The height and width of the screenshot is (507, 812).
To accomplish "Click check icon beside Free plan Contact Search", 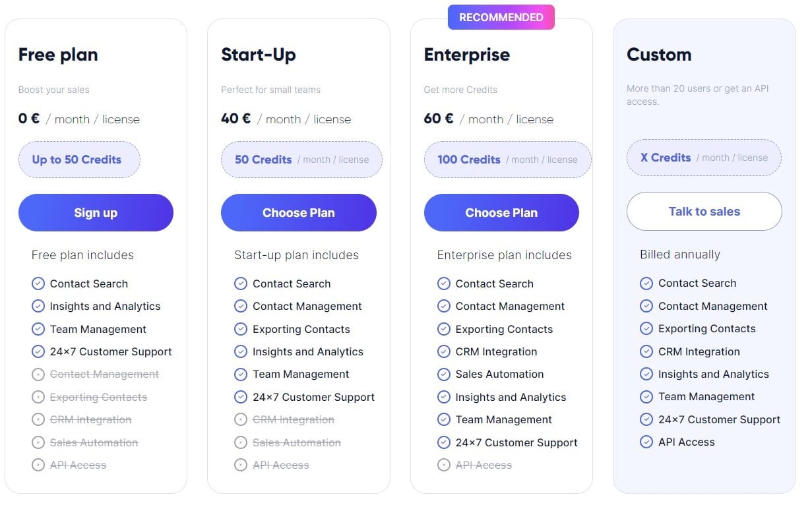I will pos(38,283).
